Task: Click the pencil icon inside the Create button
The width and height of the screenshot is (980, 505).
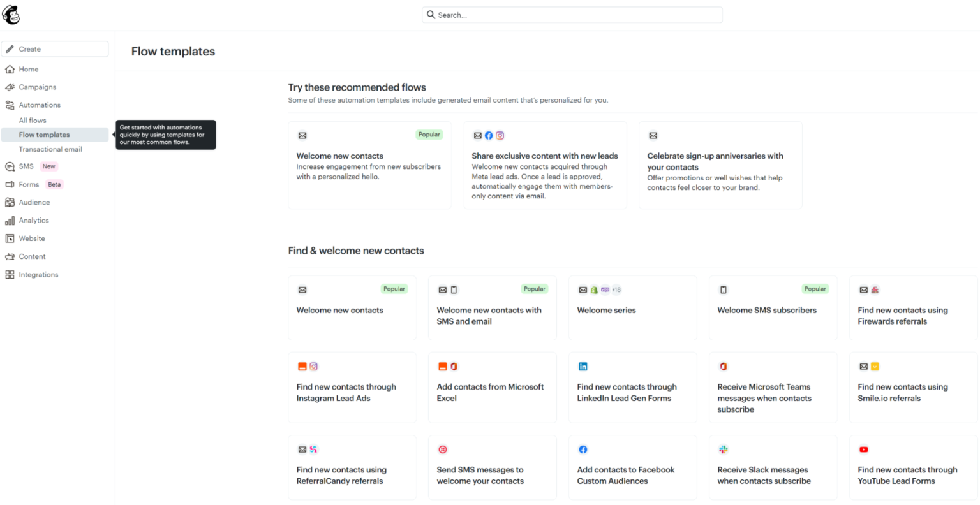Action: (x=10, y=48)
